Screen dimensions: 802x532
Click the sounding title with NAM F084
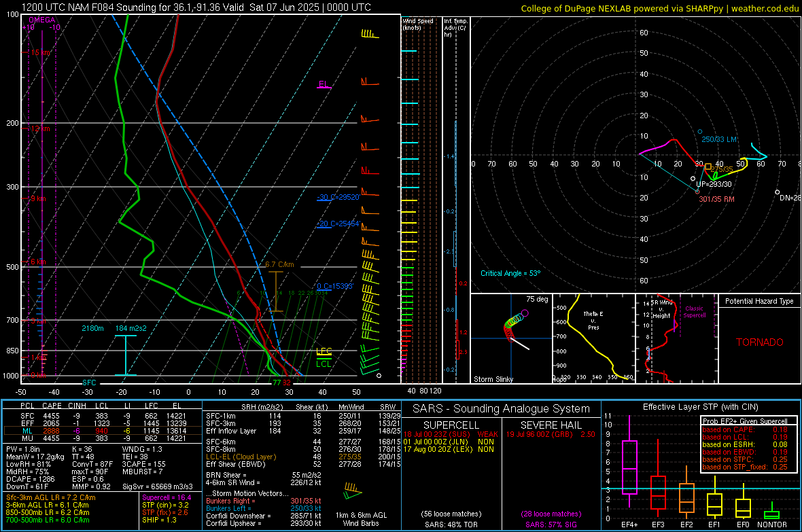point(196,7)
